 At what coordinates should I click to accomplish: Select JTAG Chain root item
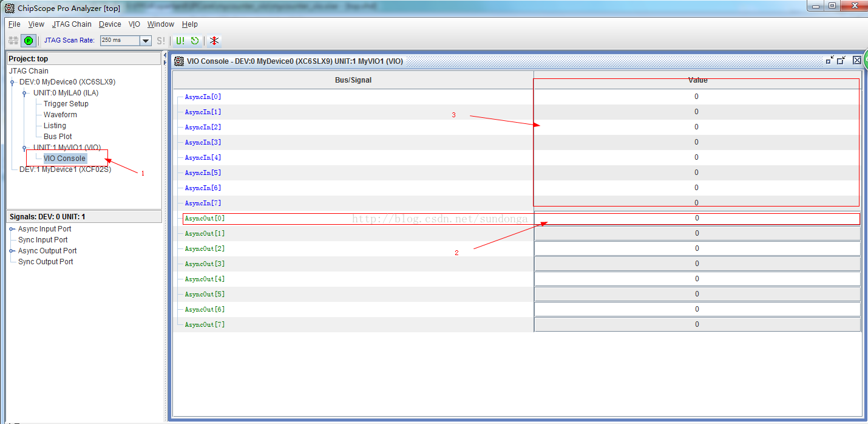29,71
